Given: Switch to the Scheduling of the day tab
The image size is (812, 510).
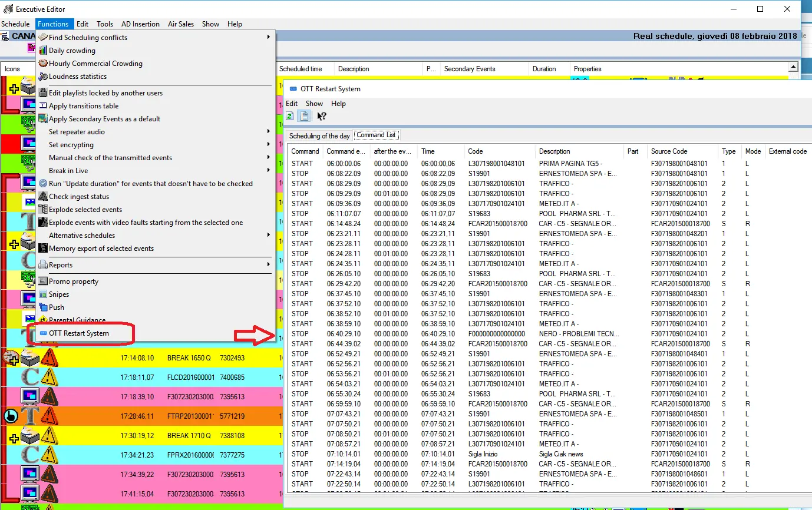Looking at the screenshot, I should coord(319,136).
